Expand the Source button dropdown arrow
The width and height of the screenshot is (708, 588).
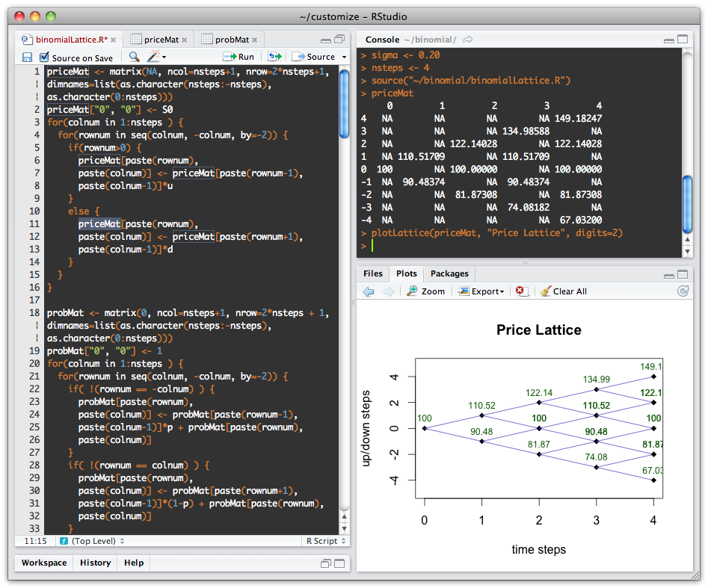point(344,57)
